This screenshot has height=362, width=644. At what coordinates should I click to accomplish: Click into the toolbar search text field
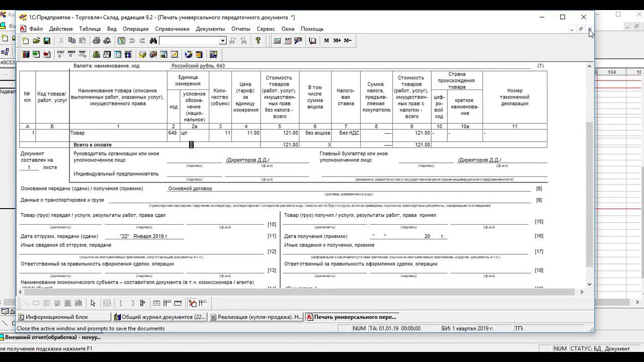pos(189,41)
